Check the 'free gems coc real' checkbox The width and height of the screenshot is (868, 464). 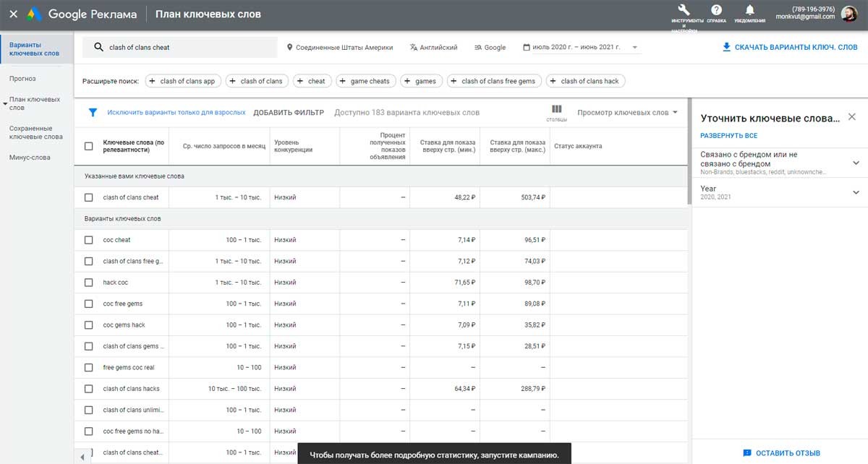[89, 367]
